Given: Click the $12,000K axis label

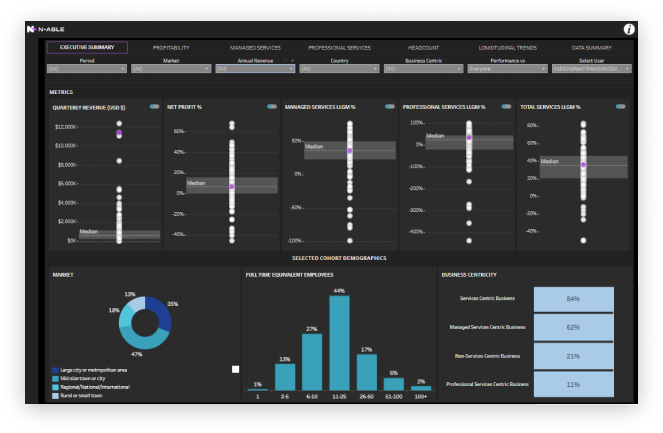Looking at the screenshot, I should 66,127.
